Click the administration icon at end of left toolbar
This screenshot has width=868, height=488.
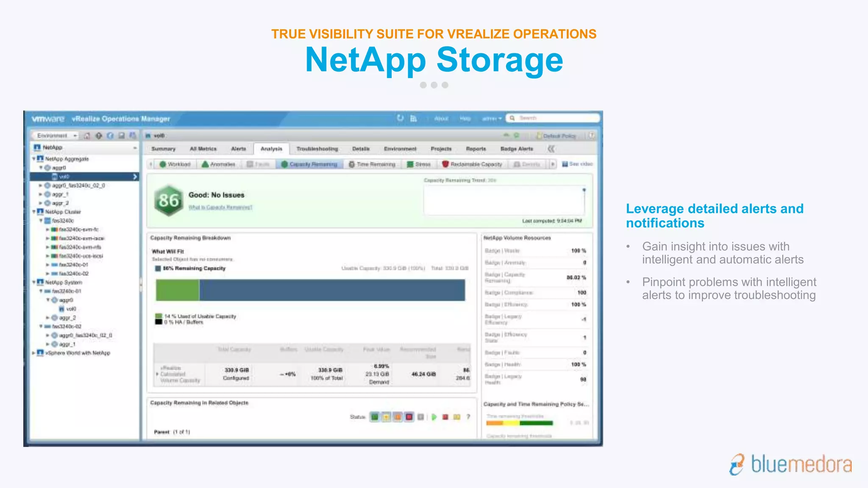[133, 136]
